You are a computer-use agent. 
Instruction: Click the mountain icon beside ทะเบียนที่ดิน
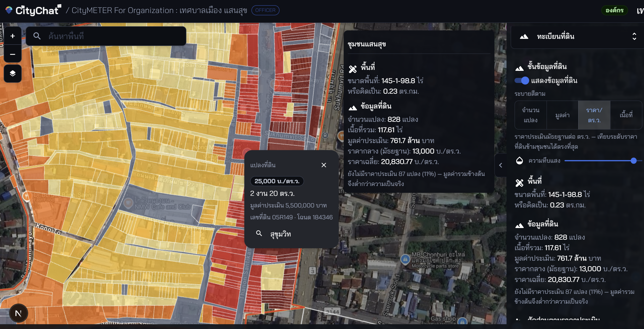524,37
